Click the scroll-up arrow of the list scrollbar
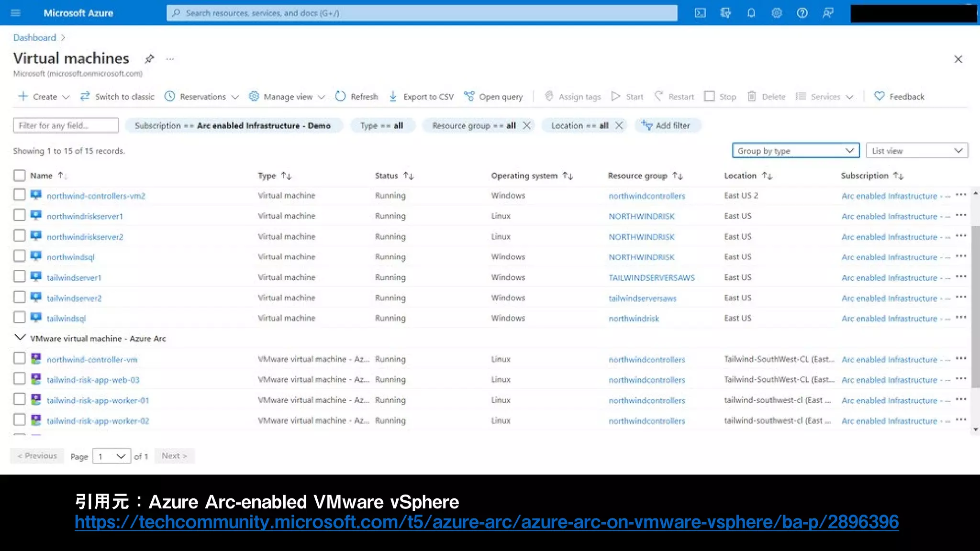 [975, 193]
